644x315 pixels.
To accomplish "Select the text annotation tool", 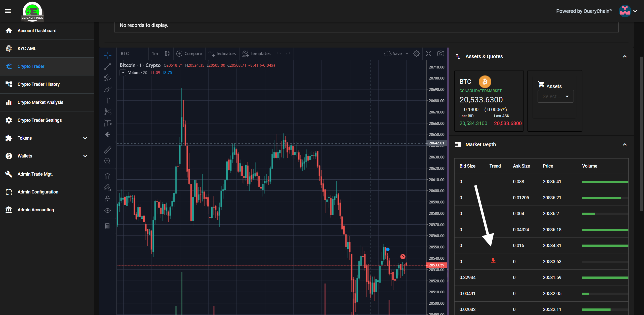I will pos(108,101).
